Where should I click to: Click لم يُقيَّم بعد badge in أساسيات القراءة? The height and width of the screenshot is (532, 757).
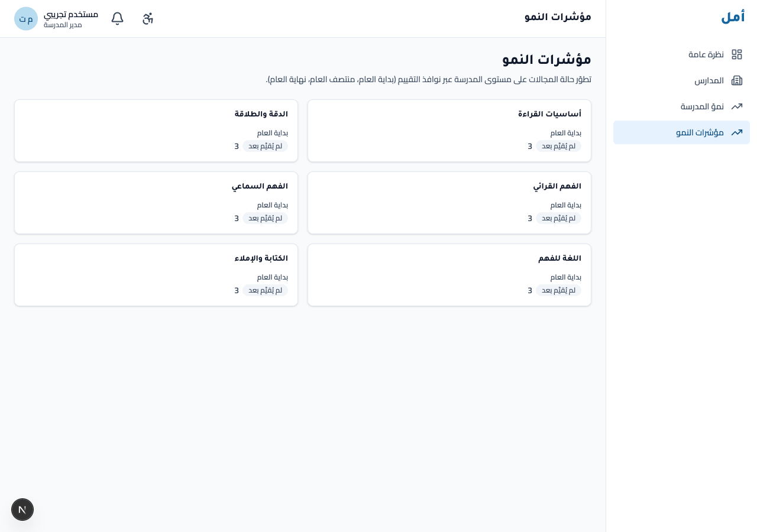coord(558,146)
